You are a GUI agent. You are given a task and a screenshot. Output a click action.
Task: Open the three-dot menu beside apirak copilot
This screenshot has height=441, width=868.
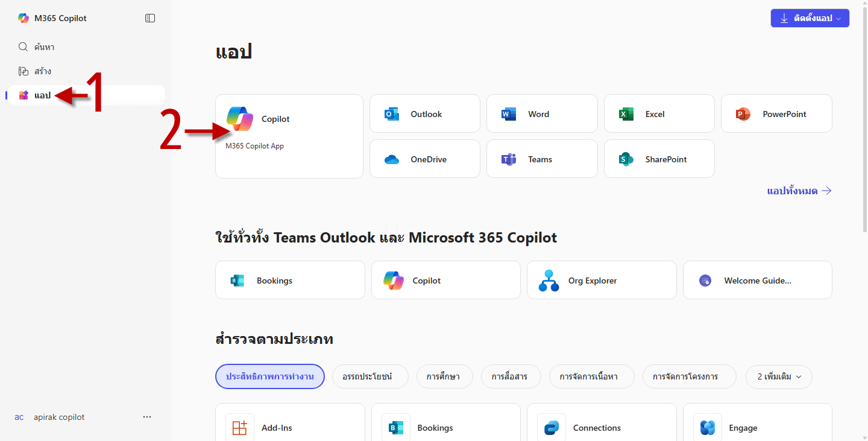point(147,417)
